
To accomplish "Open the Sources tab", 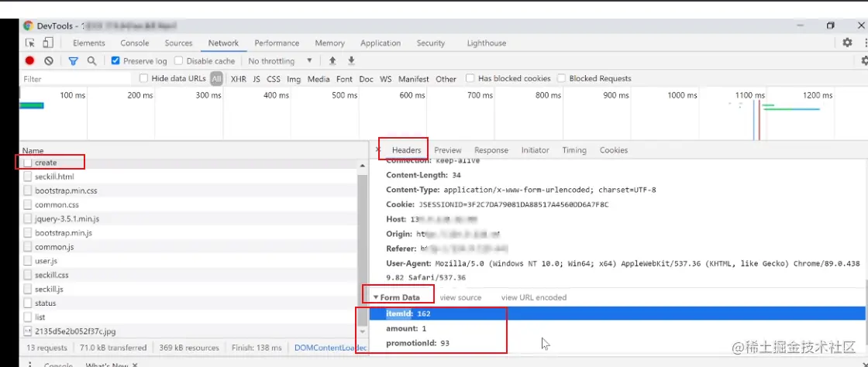I will point(178,43).
